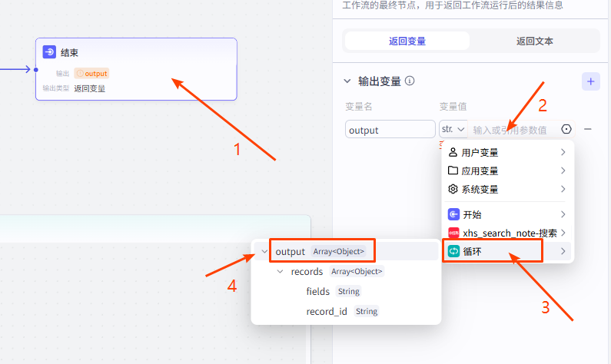Click the plus icon to add output variable
611x364 pixels.
[x=590, y=81]
